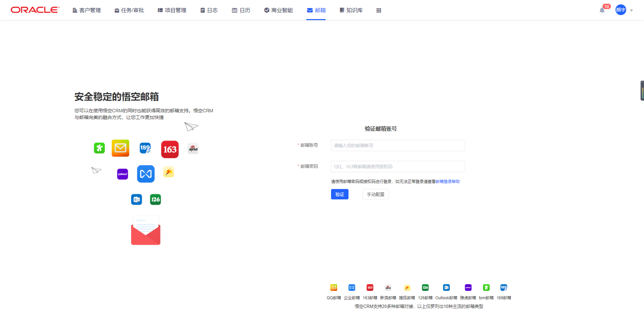The height and width of the screenshot is (314, 644).
Task: Click the 189邮箱 icon in footer
Action: click(x=504, y=288)
